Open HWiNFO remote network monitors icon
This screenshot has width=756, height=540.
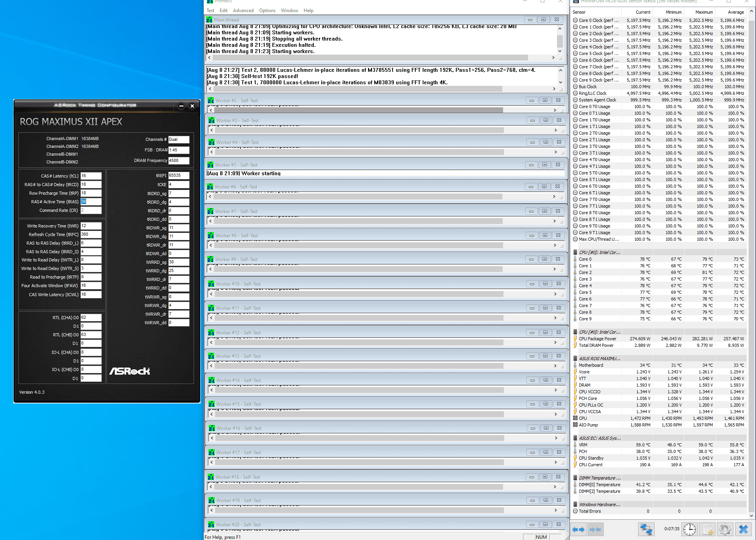pos(646,529)
